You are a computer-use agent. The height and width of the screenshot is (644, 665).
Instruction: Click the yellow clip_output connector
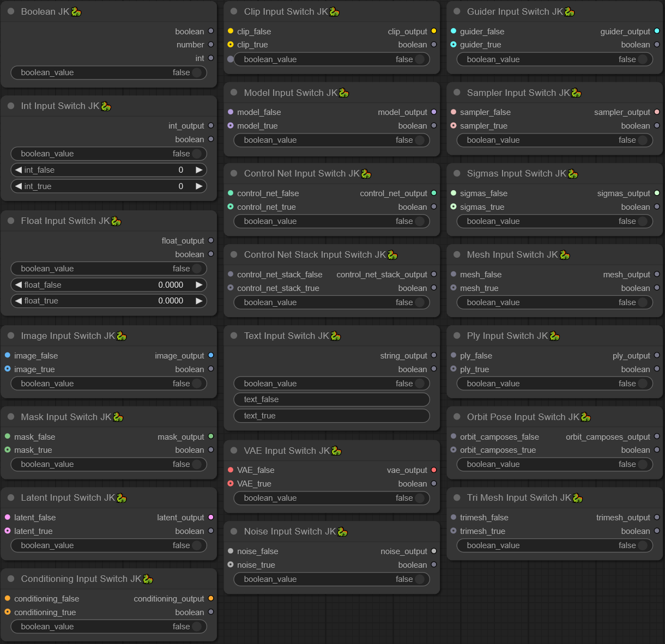(434, 31)
